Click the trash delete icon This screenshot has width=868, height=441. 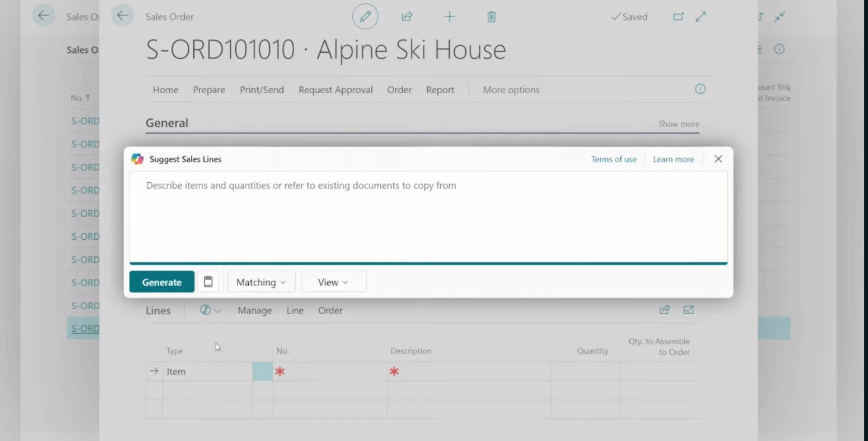point(491,17)
